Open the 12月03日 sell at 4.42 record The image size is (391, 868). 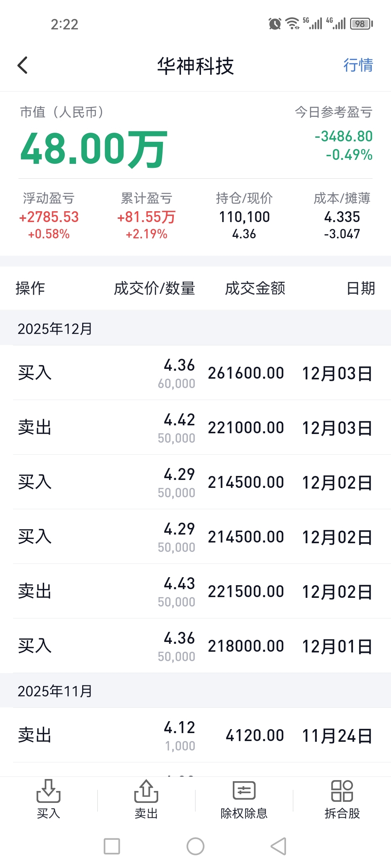click(x=195, y=428)
